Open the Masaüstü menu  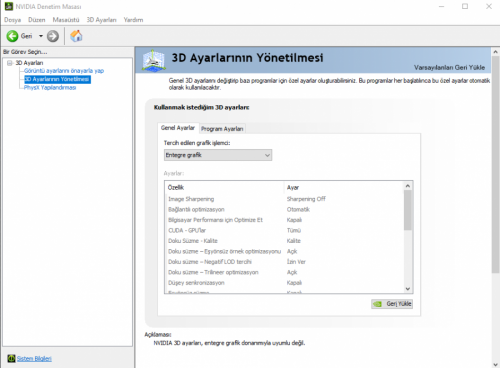tap(66, 20)
